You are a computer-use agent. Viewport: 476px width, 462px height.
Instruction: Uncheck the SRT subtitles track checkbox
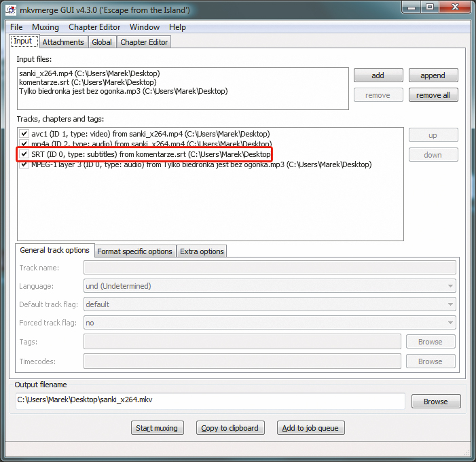coord(24,154)
